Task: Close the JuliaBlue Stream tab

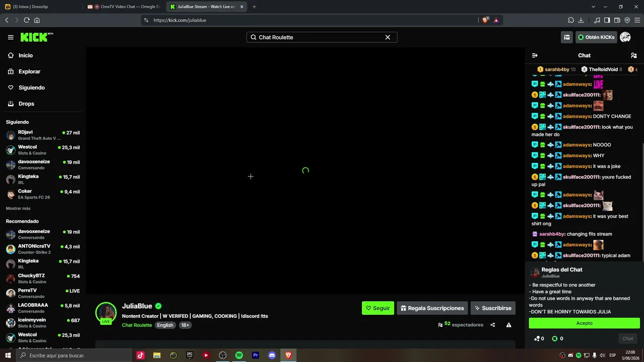Action: pos(242,7)
